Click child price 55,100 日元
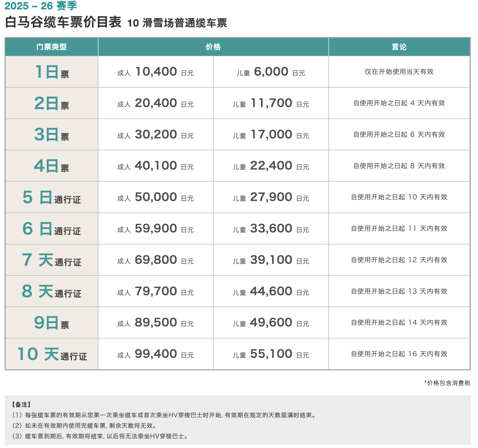478x448 pixels. coord(271,354)
